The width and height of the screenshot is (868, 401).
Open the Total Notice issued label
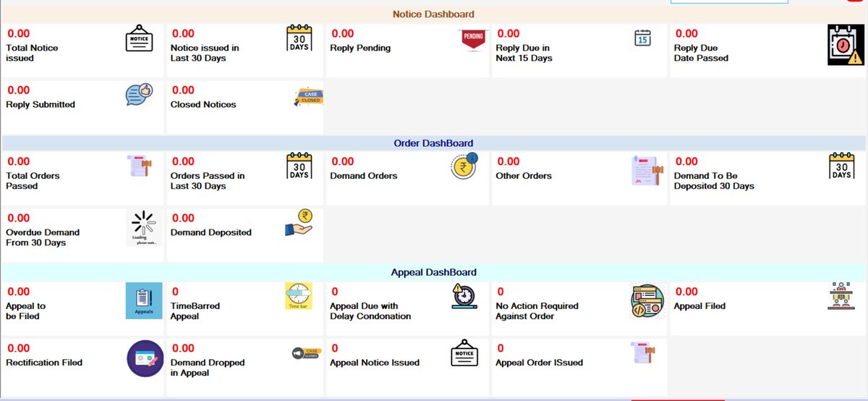coord(32,53)
